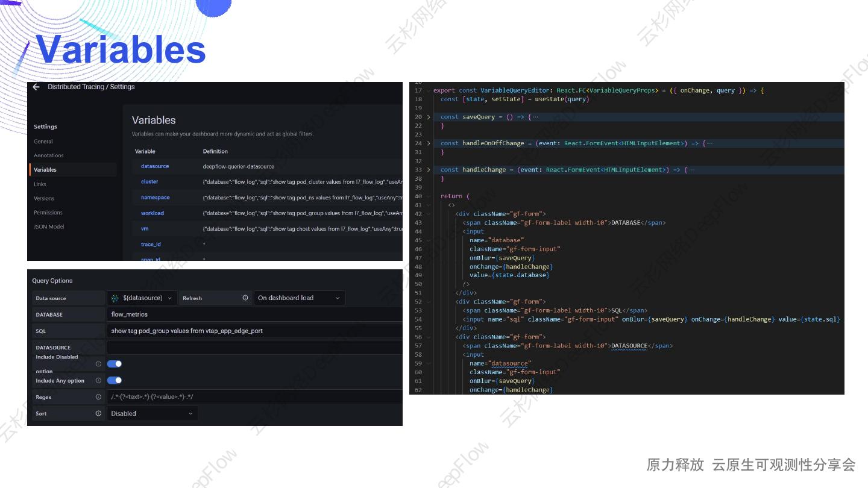868x488 pixels.
Task: Expand the folded handleChange block at line 33
Action: point(429,170)
